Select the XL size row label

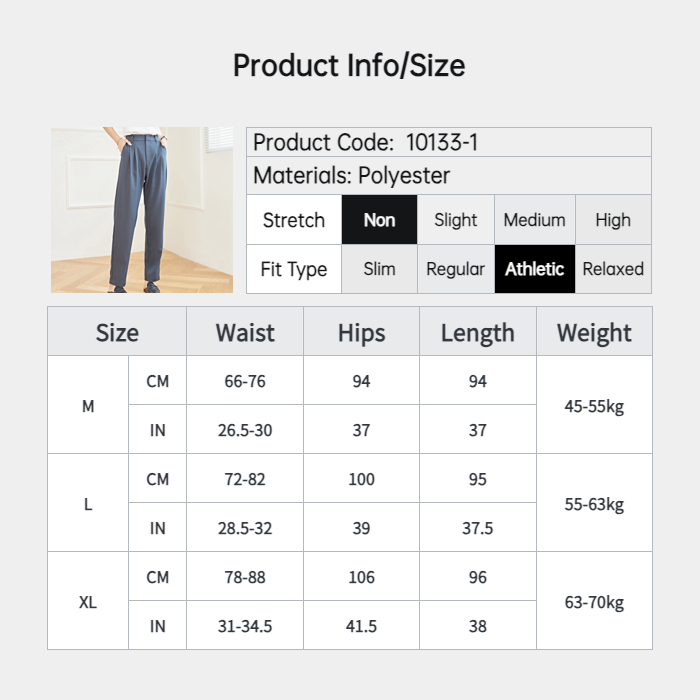[88, 602]
